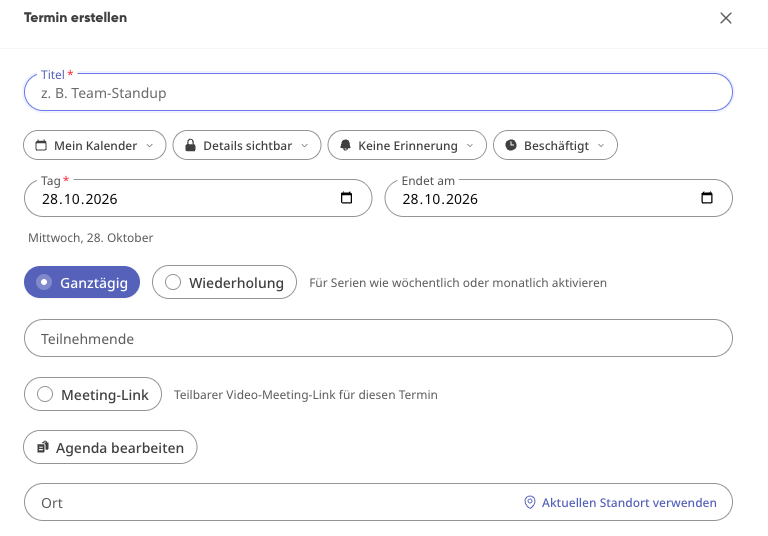Click the Ort location field

coord(378,502)
